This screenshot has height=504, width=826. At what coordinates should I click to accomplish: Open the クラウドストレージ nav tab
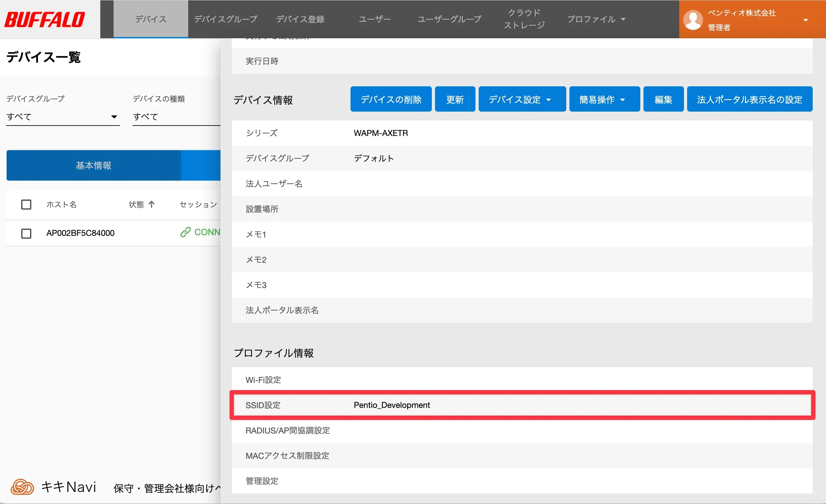coord(524,19)
